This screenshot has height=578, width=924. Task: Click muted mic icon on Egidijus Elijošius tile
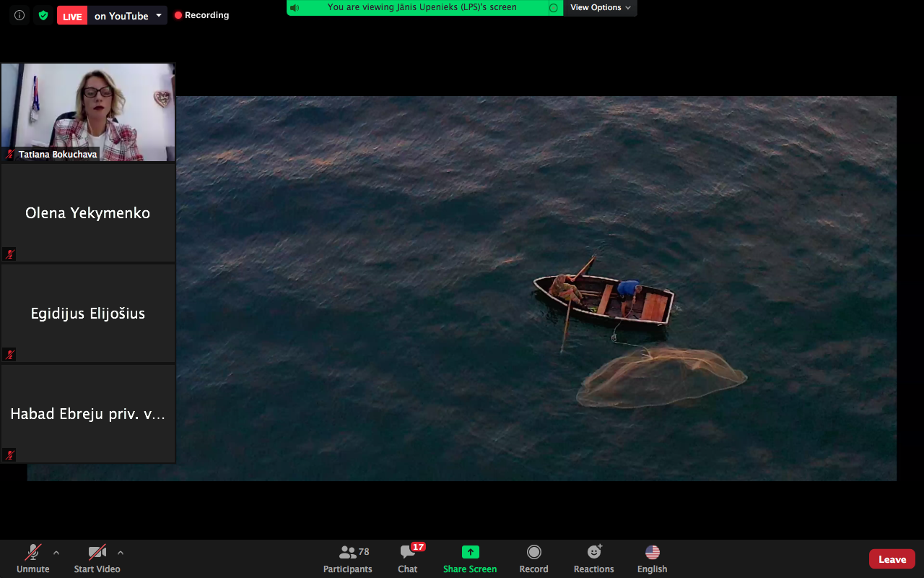[x=10, y=354]
